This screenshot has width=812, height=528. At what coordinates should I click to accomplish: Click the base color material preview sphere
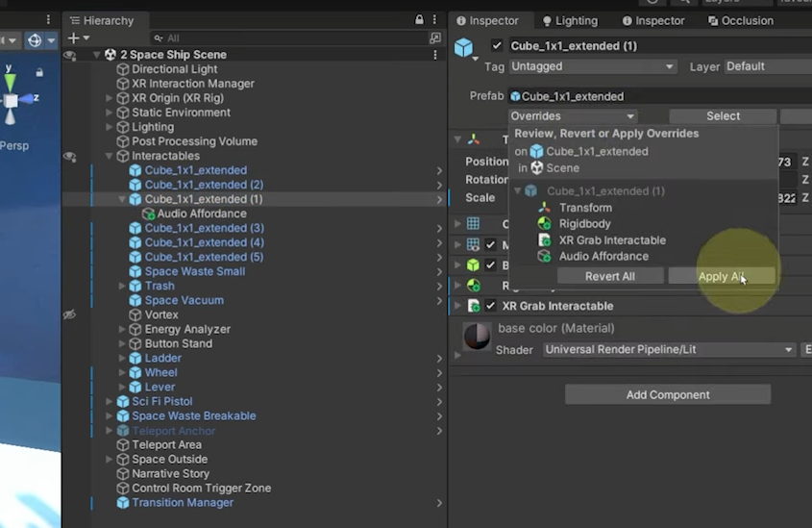[x=477, y=337]
